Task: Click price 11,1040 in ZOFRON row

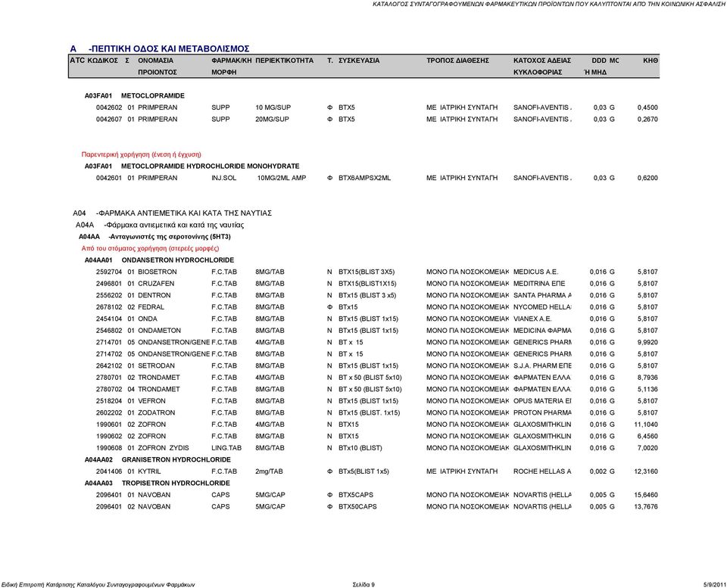Action: point(646,425)
